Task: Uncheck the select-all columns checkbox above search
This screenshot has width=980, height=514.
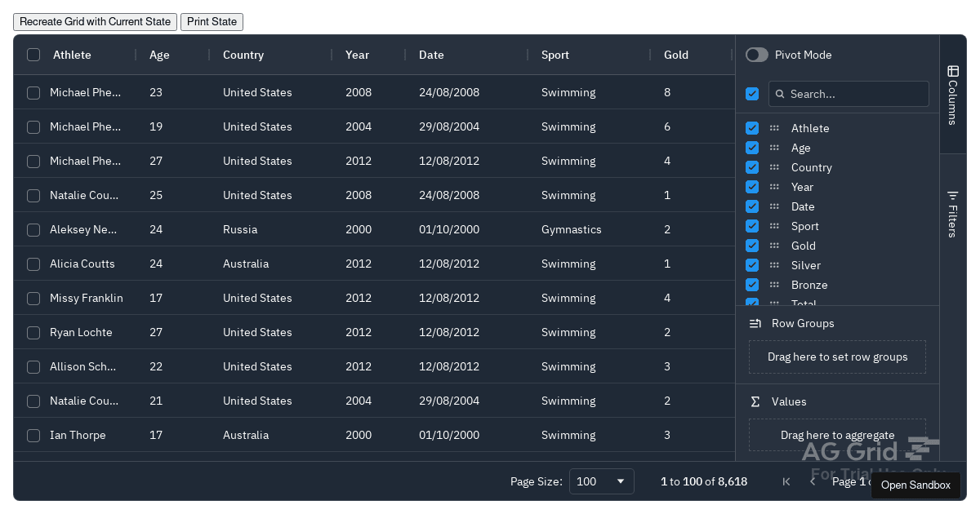Action: [x=752, y=94]
